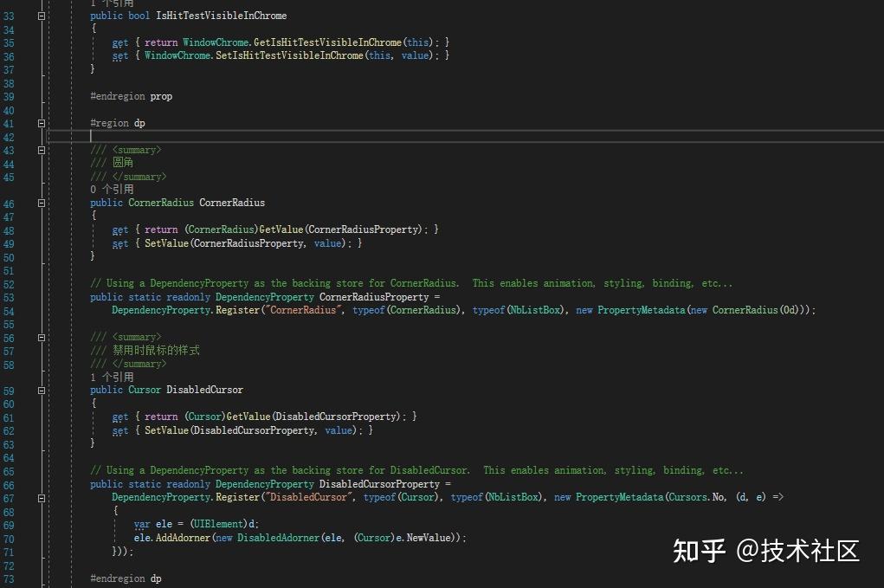This screenshot has height=588, width=884.
Task: Select line number 67 in the margin
Action: 10,496
